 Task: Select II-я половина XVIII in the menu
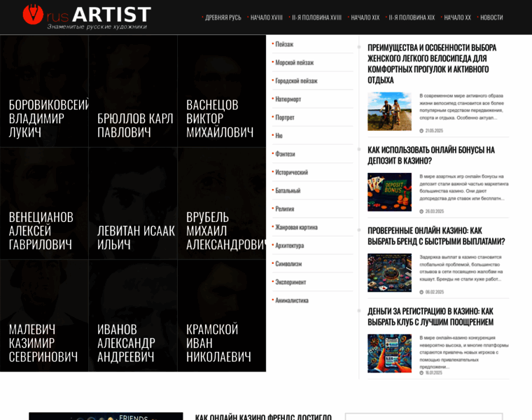316,17
